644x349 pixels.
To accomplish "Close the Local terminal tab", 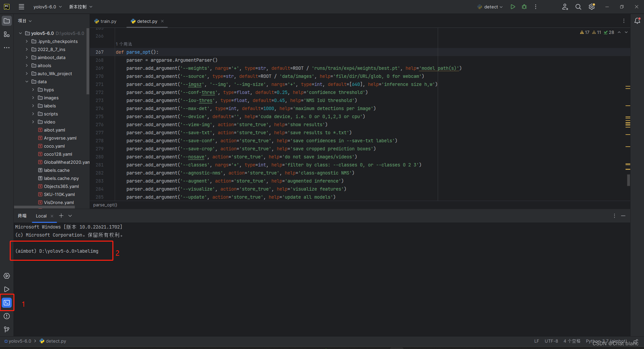I will 52,216.
